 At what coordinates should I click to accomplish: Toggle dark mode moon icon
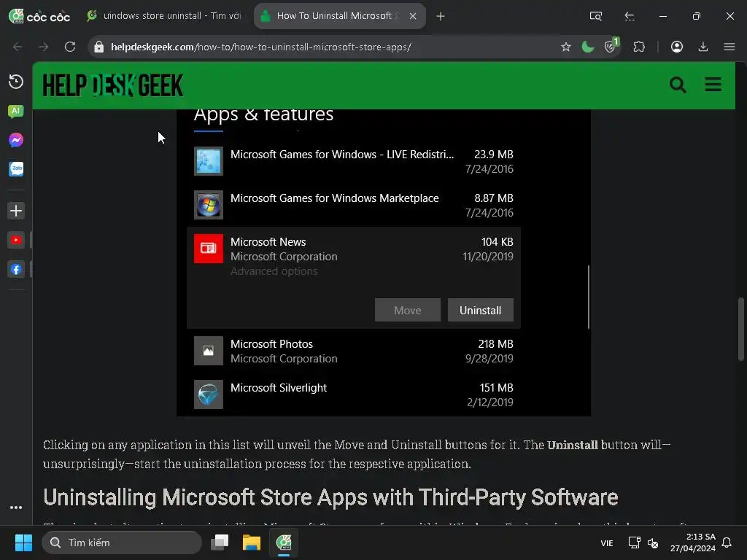pos(588,47)
